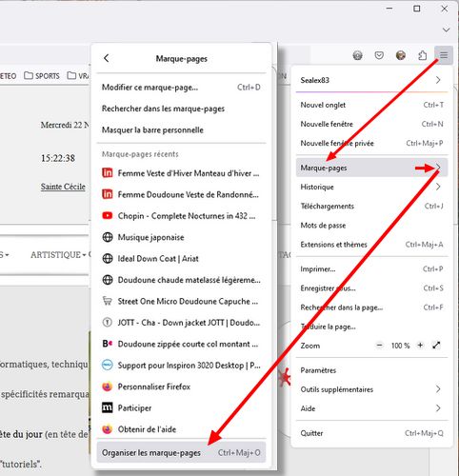Click the zoom out minus button
The image size is (459, 476).
(x=379, y=346)
